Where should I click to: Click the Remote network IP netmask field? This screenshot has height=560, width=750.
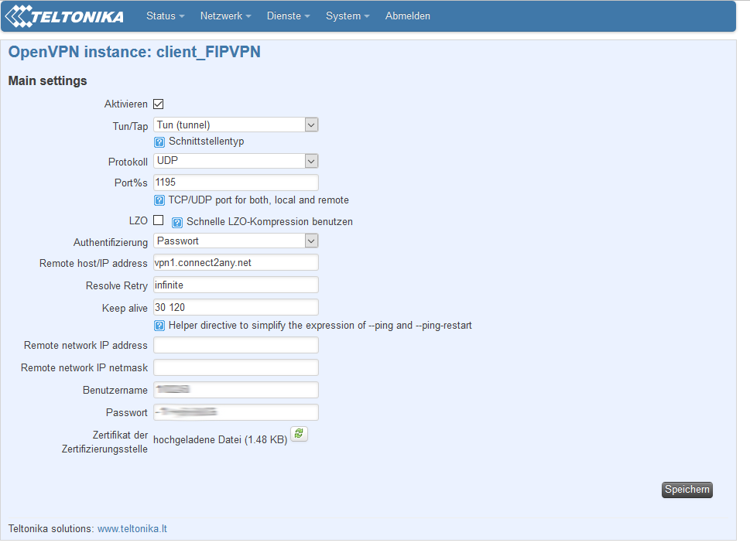[x=236, y=367]
